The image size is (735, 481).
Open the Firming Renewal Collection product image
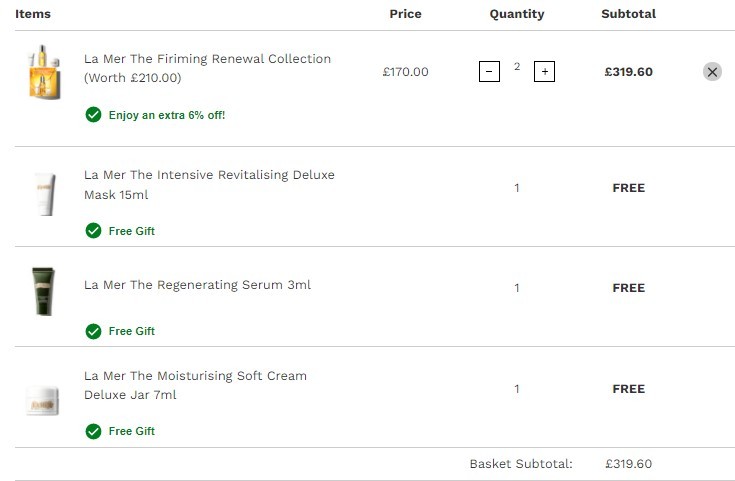[44, 72]
